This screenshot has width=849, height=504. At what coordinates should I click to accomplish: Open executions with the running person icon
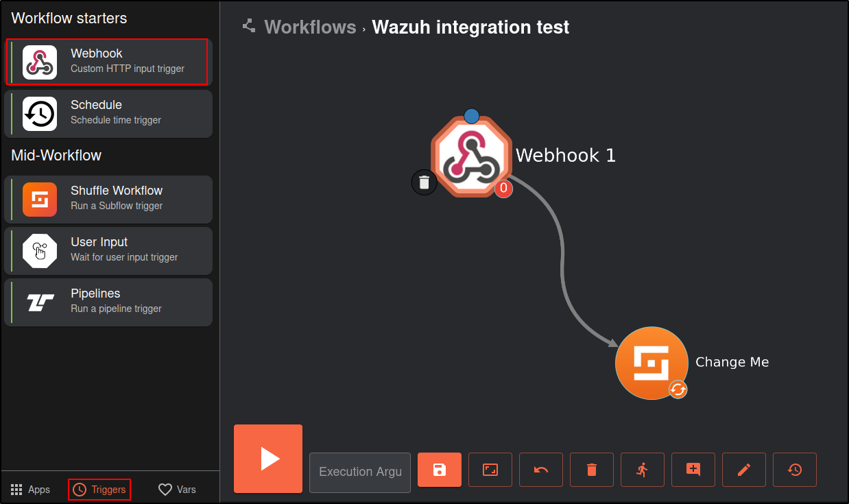(x=642, y=470)
